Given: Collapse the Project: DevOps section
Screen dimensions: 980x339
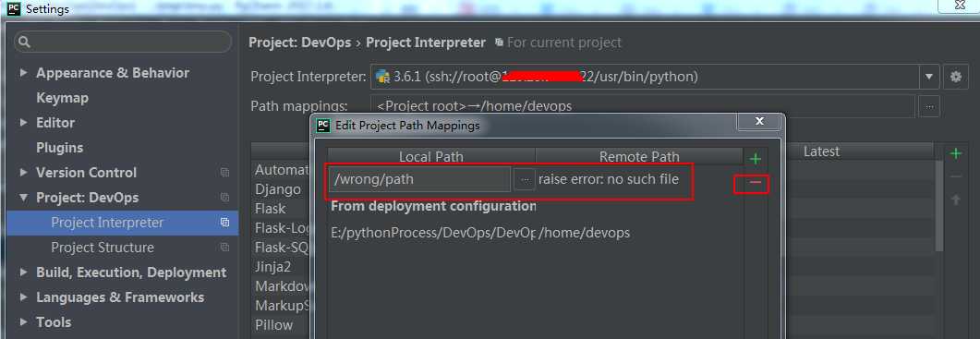Looking at the screenshot, I should 23,198.
